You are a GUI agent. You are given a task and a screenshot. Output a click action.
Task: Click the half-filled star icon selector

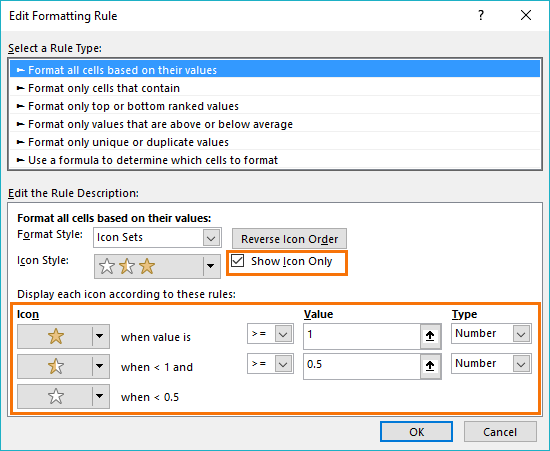click(63, 366)
